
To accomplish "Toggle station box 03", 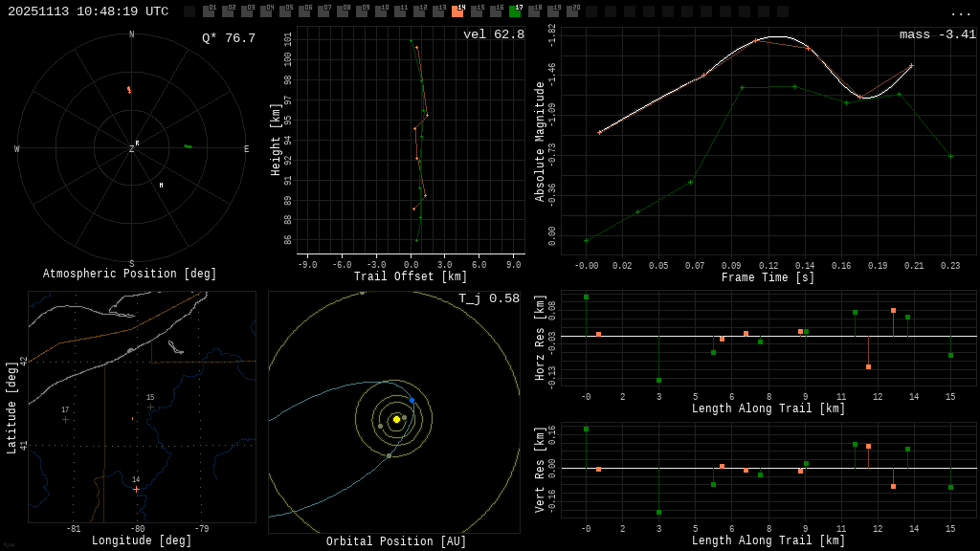I will point(247,11).
